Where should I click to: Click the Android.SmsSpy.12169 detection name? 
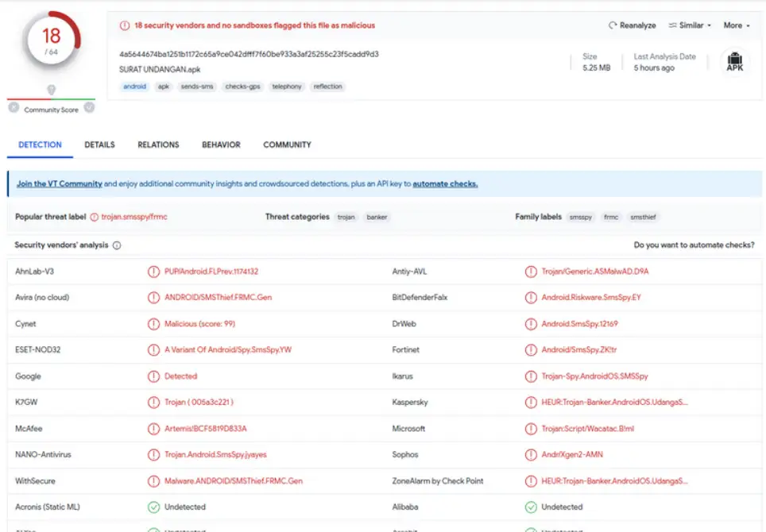click(579, 324)
